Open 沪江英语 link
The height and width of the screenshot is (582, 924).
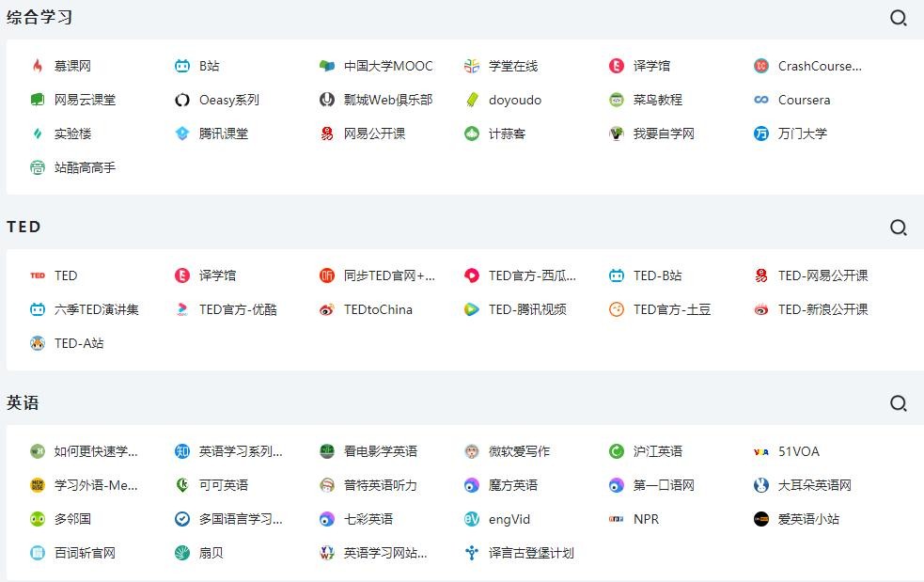coord(657,451)
